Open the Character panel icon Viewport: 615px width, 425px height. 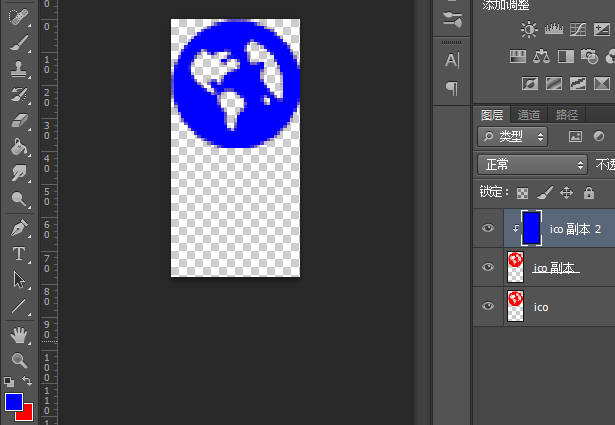pos(452,60)
